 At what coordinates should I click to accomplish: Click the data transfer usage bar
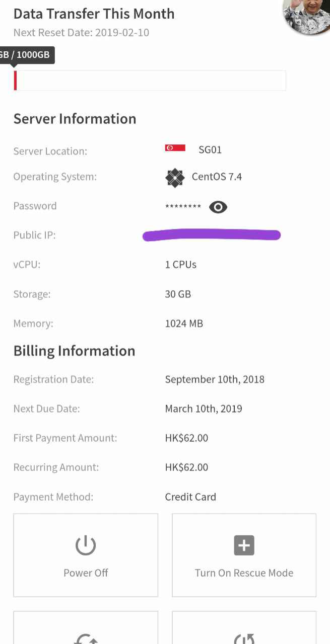(x=150, y=80)
